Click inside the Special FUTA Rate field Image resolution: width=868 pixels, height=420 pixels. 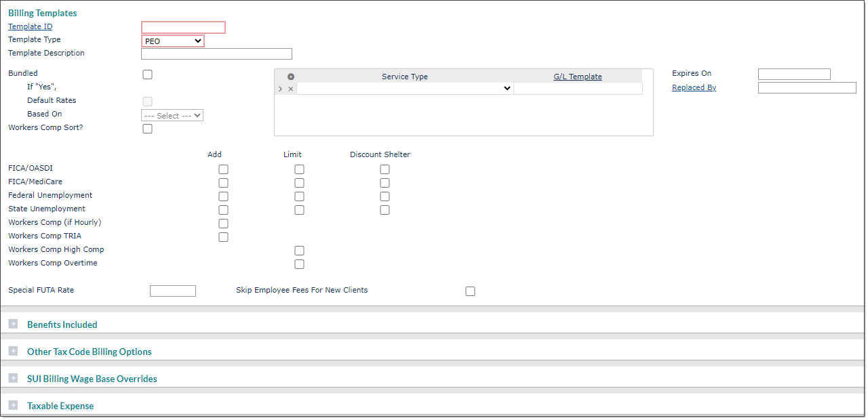pyautogui.click(x=172, y=290)
